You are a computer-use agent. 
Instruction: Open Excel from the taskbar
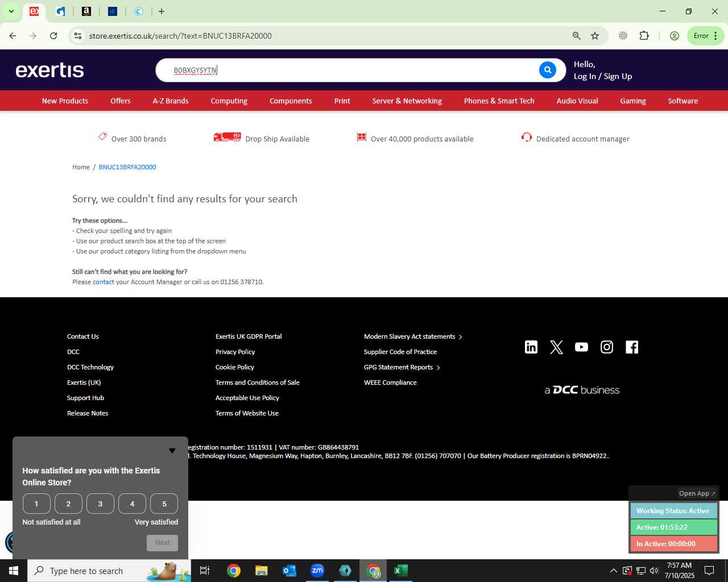point(401,571)
